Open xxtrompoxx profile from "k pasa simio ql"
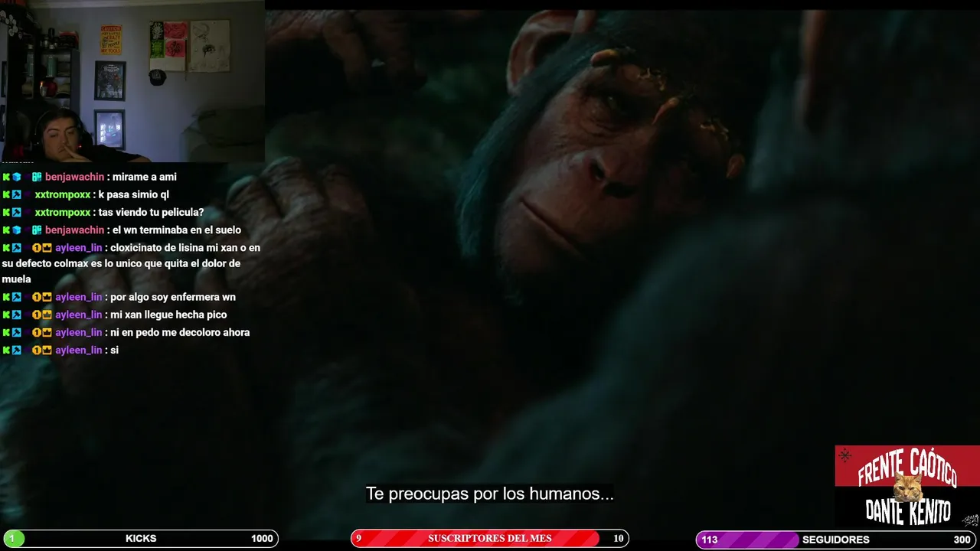This screenshot has width=980, height=551. click(63, 194)
